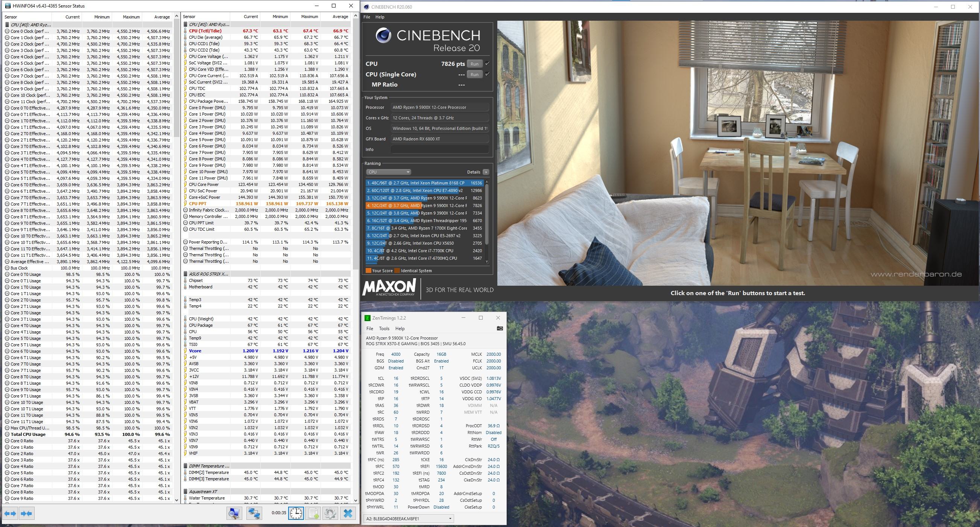Click the Freq value 4000 in ZenTimings
Screen dimensions: 980x527
[x=396, y=354]
